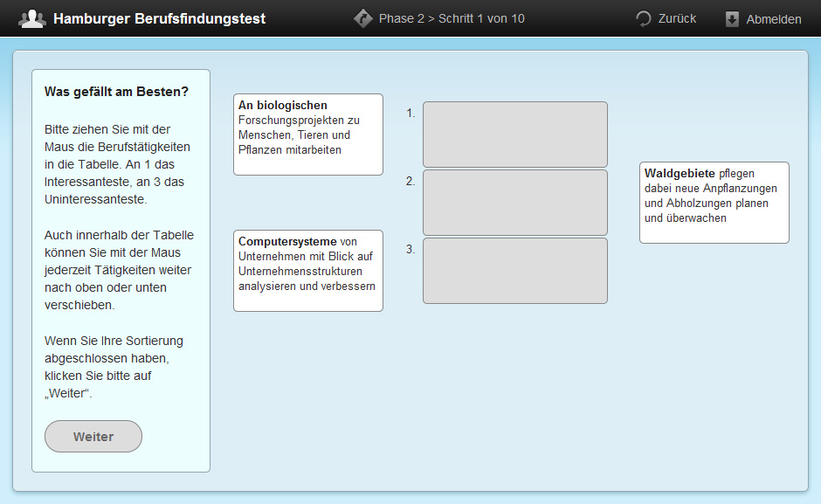Screen dimensions: 821x504
Task: Click the people group logo icon
Action: tap(32, 18)
